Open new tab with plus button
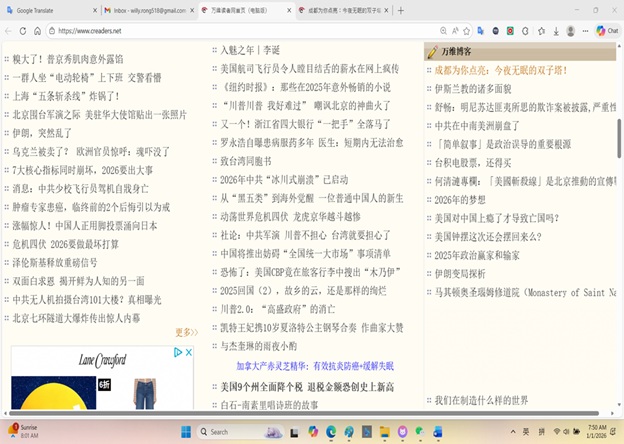This screenshot has height=444, width=624. (x=401, y=10)
